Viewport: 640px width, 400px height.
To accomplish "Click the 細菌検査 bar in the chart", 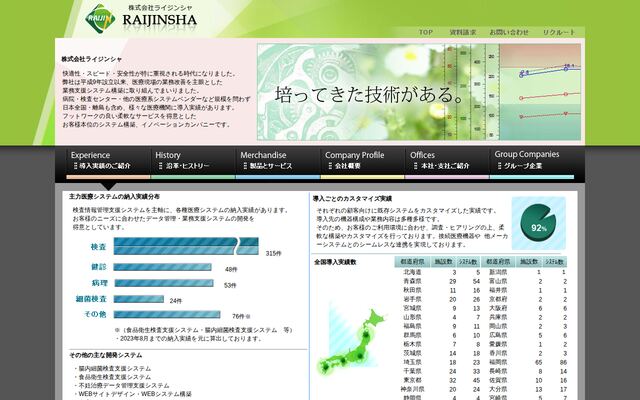I will coord(138,299).
